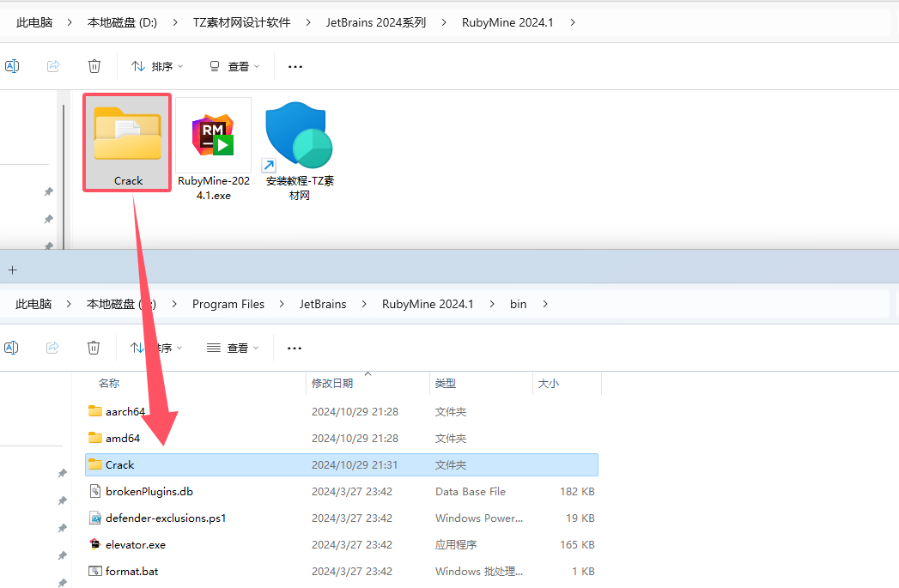Click the brokenPlugins.db file icon
Screen dimensions: 899x588
coord(95,491)
